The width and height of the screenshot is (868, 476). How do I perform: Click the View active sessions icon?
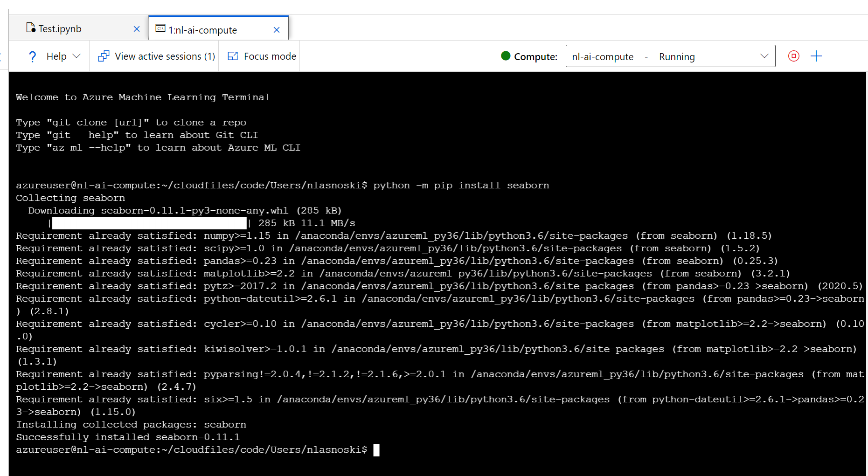tap(104, 56)
